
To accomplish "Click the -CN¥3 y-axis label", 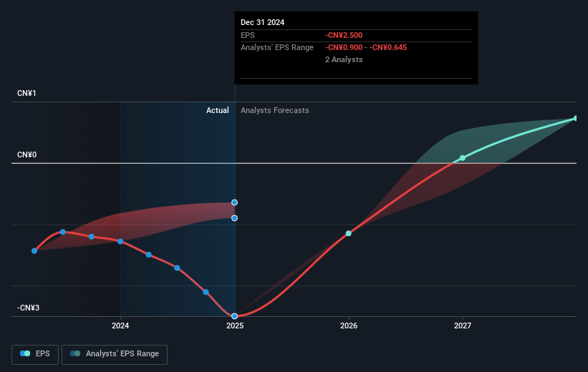I will point(28,308).
